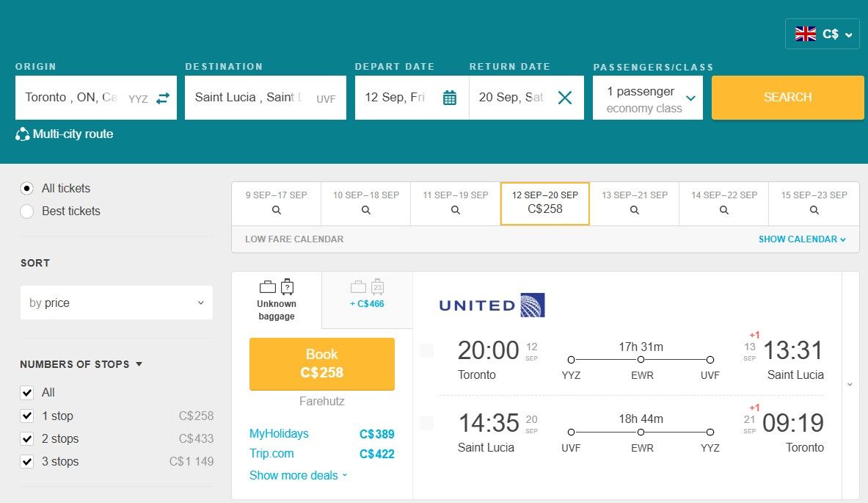Select the Best tickets radio button
The width and height of the screenshot is (868, 503).
[x=27, y=211]
